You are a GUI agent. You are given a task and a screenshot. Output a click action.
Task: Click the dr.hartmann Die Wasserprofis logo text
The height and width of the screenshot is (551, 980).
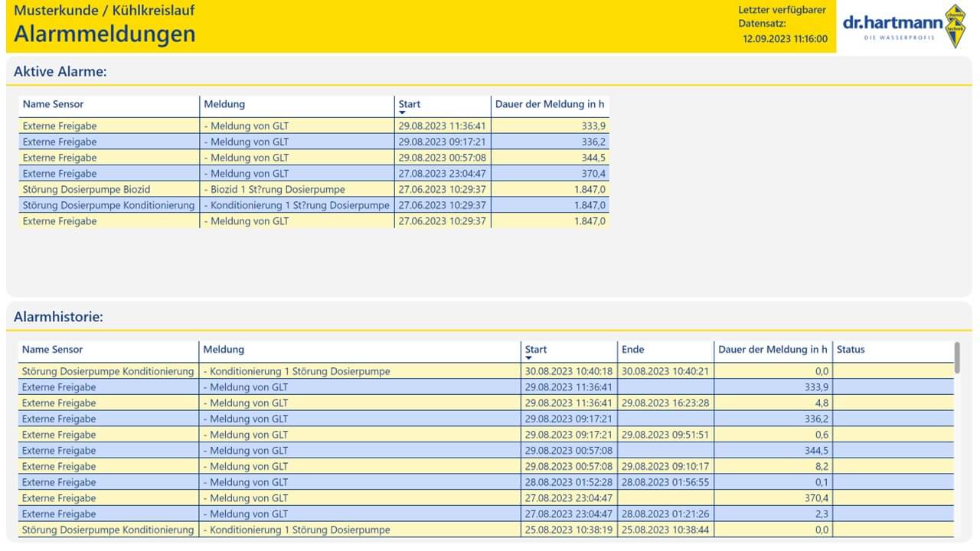892,28
